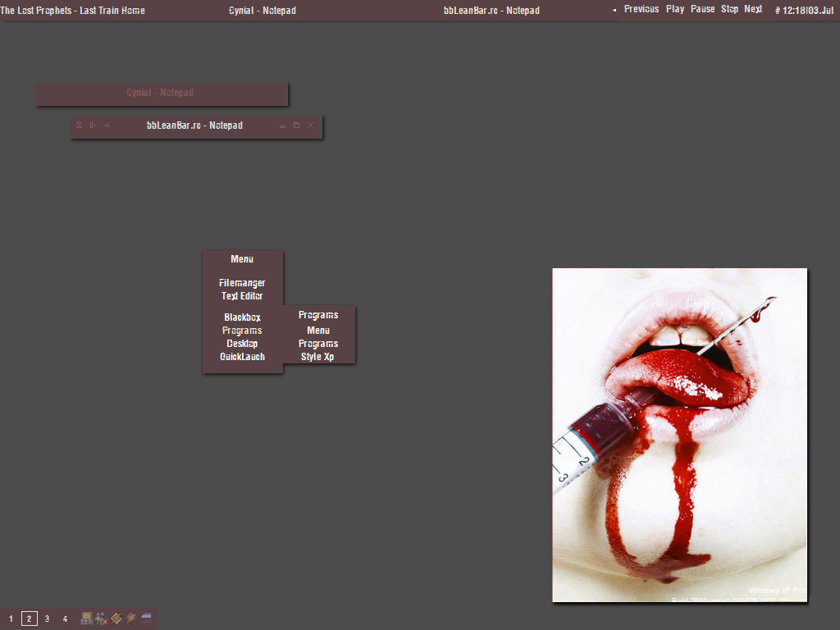Screen dimensions: 840x630
Task: Play previous track
Action: coord(641,9)
